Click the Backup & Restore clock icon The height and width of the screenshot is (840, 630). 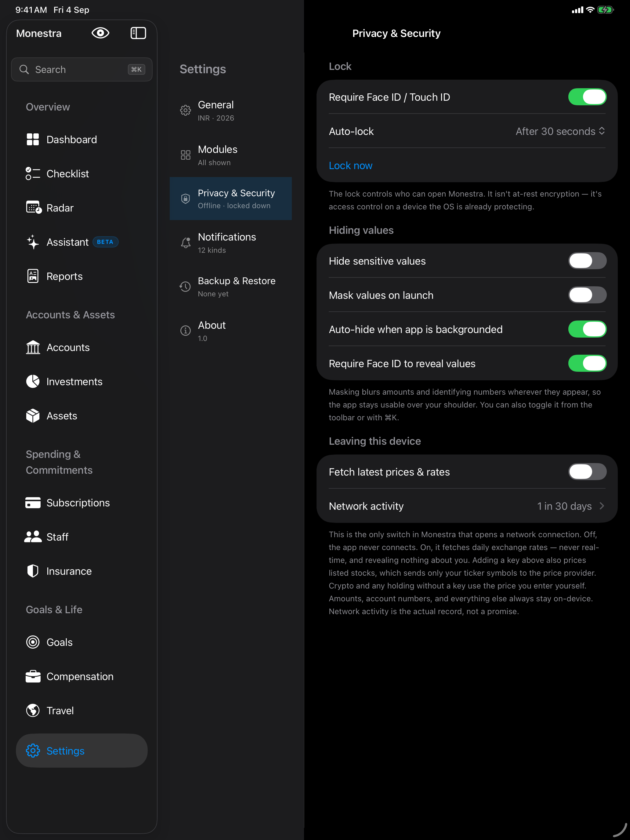(x=185, y=287)
